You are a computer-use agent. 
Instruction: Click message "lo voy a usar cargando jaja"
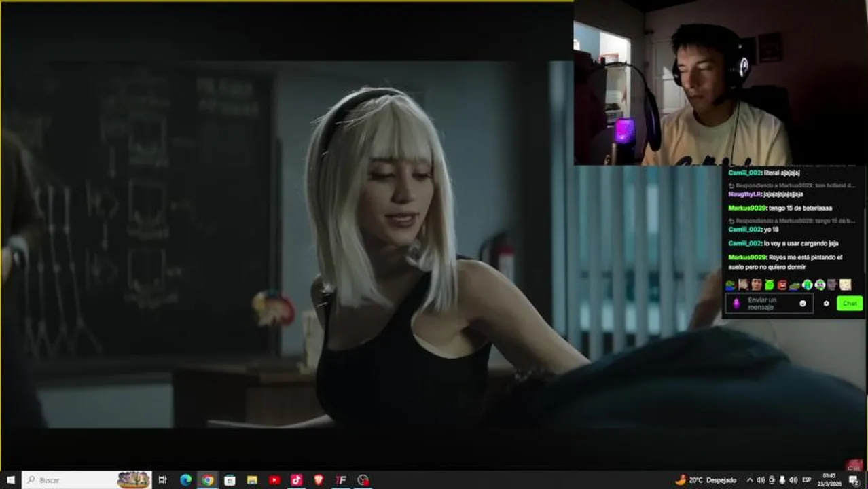tap(801, 243)
